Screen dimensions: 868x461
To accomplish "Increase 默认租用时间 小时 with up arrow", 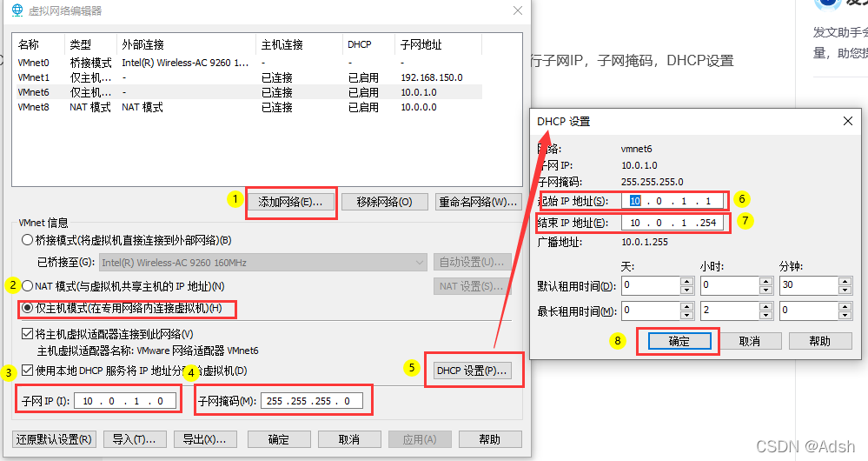I will [766, 282].
